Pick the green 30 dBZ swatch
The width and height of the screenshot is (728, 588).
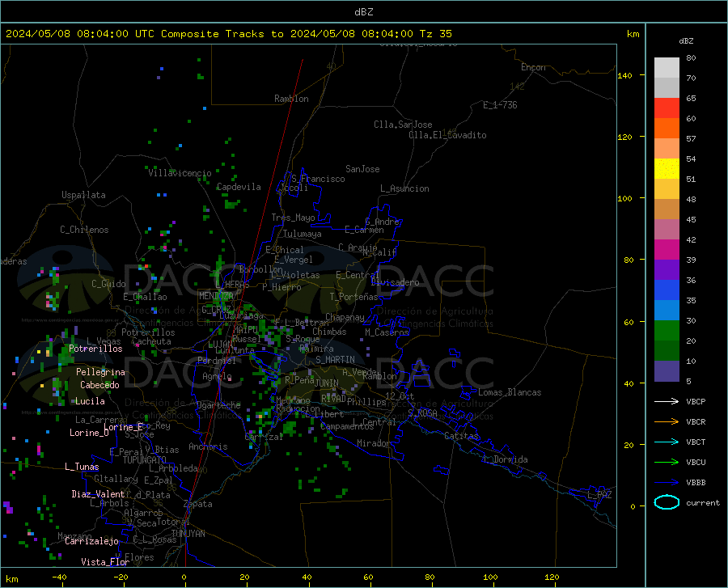pos(667,331)
